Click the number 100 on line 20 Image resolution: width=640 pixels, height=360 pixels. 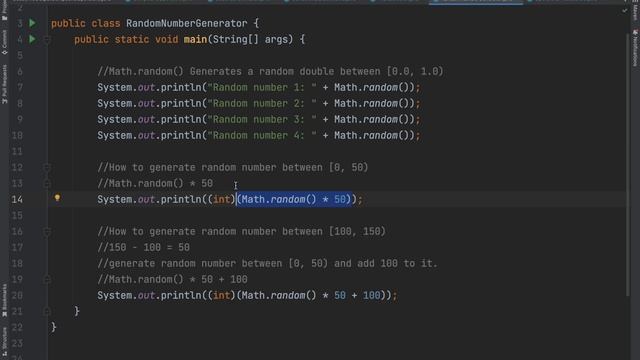(x=371, y=296)
